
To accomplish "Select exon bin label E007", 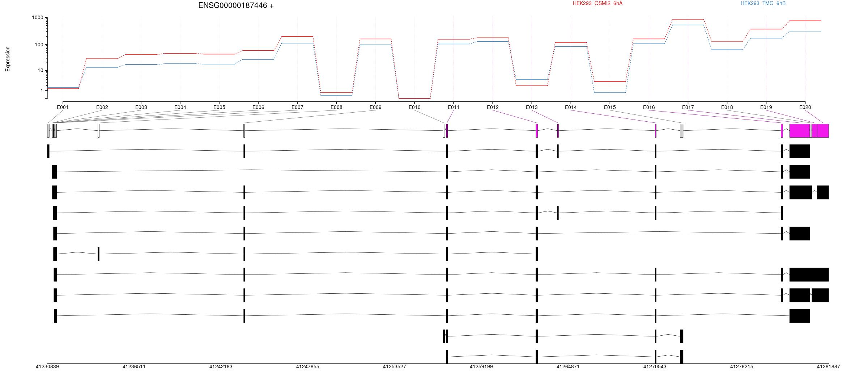I will (297, 107).
